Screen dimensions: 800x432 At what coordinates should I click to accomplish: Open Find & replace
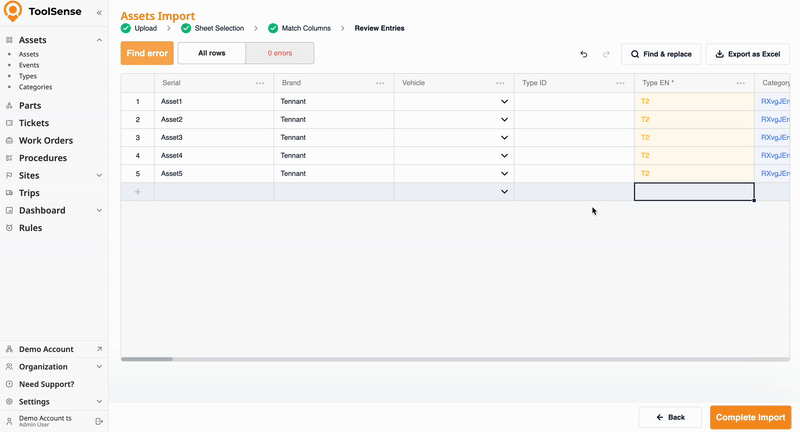pos(661,54)
